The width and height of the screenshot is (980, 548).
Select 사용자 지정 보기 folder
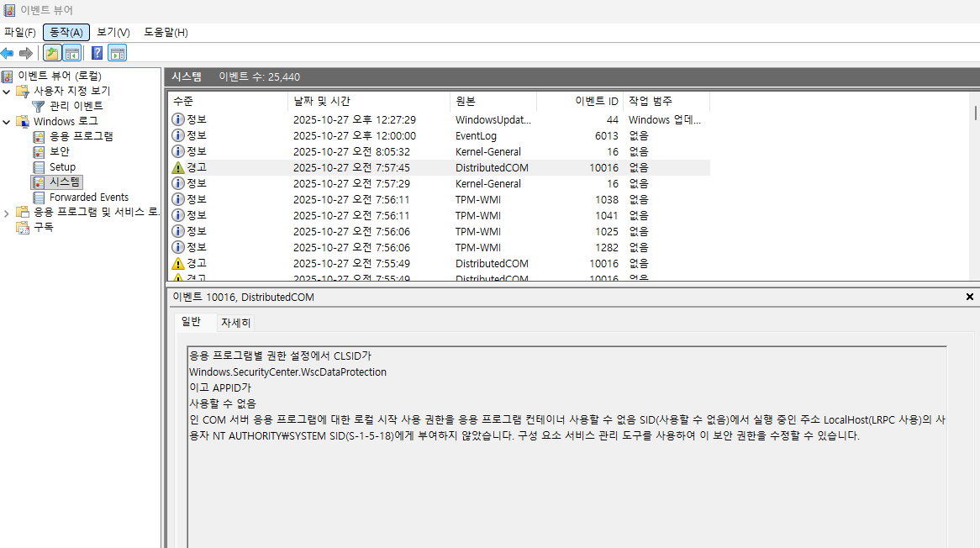[x=72, y=92]
